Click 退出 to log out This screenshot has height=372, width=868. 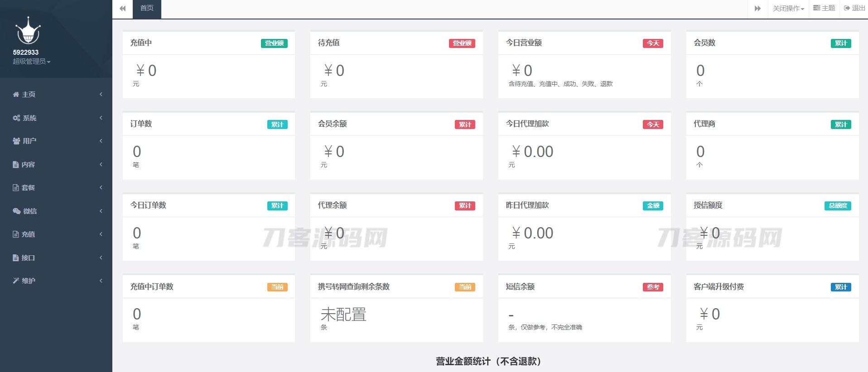pos(854,9)
